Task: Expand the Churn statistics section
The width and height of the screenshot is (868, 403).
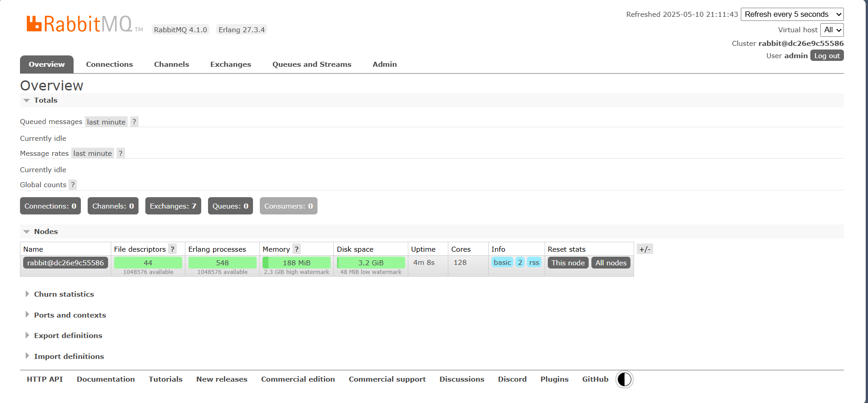Action: (x=64, y=294)
